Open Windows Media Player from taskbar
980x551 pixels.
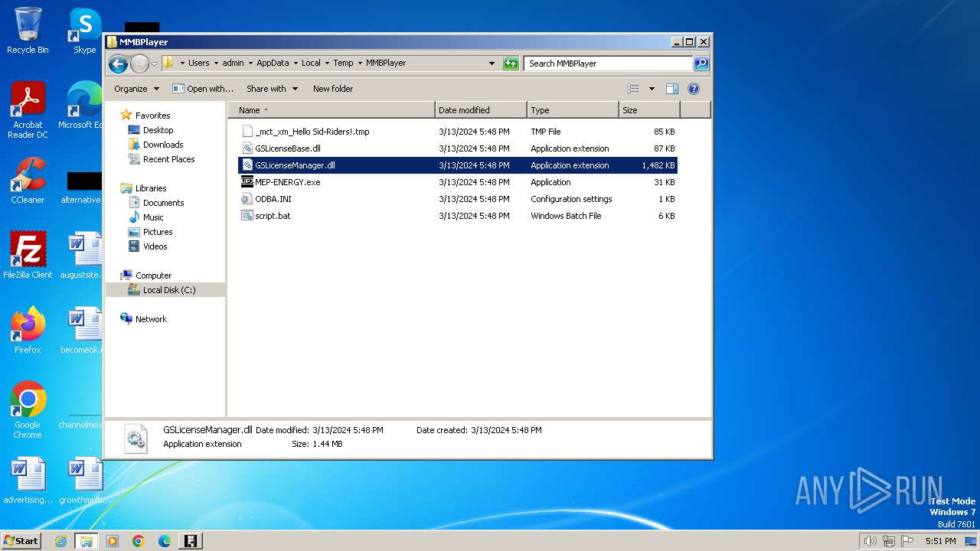(x=113, y=541)
